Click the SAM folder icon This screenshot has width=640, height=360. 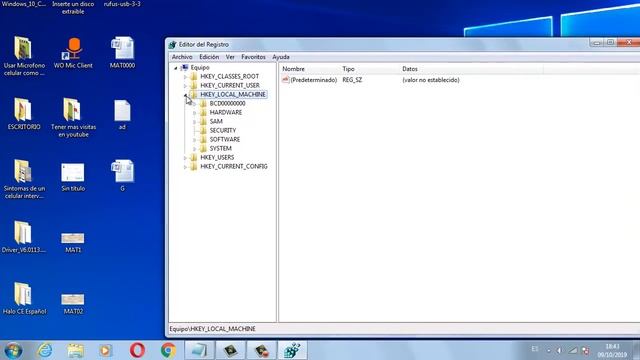click(203, 121)
